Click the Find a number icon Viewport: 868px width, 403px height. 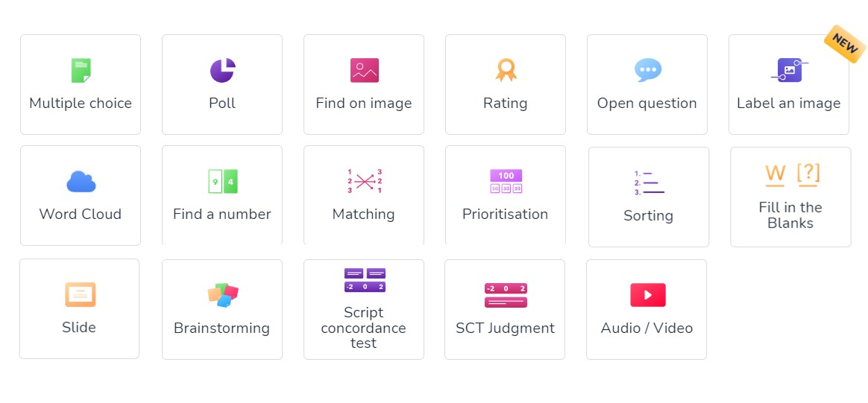click(x=222, y=181)
